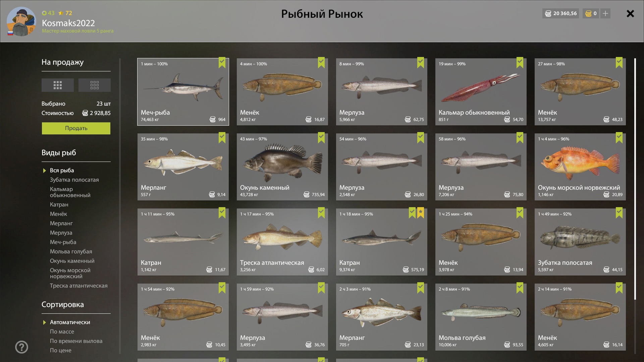The width and height of the screenshot is (644, 362).
Task: Filter list by Мольва голубая species
Action: tap(71, 251)
